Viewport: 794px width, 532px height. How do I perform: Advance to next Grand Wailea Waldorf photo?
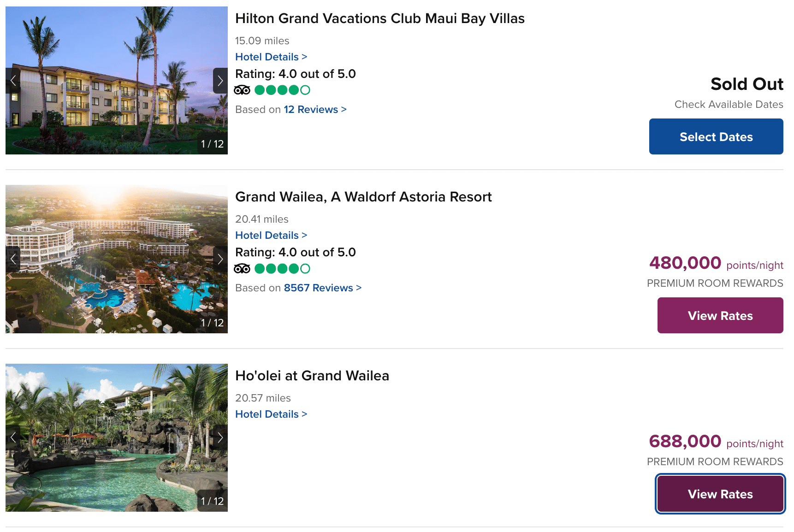click(220, 259)
